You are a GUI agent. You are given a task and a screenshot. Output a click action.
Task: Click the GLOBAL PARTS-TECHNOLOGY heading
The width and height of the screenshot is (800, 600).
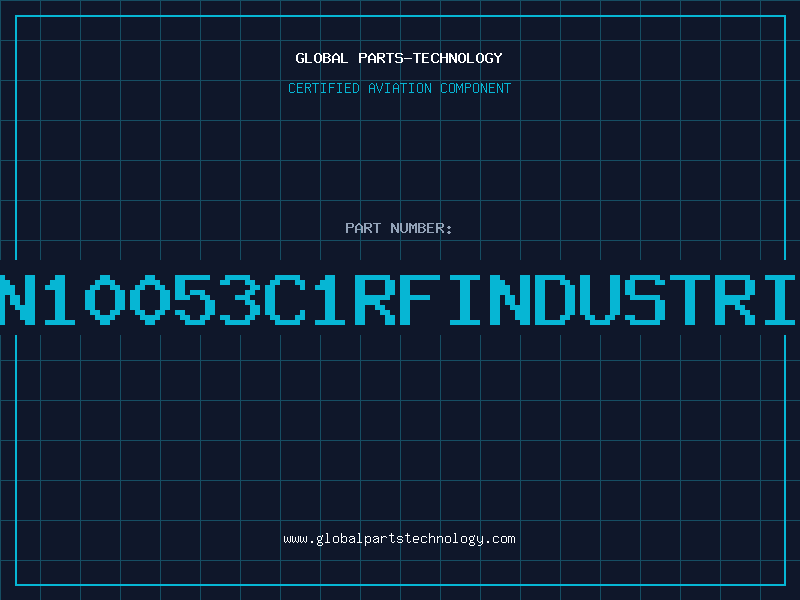(399, 58)
